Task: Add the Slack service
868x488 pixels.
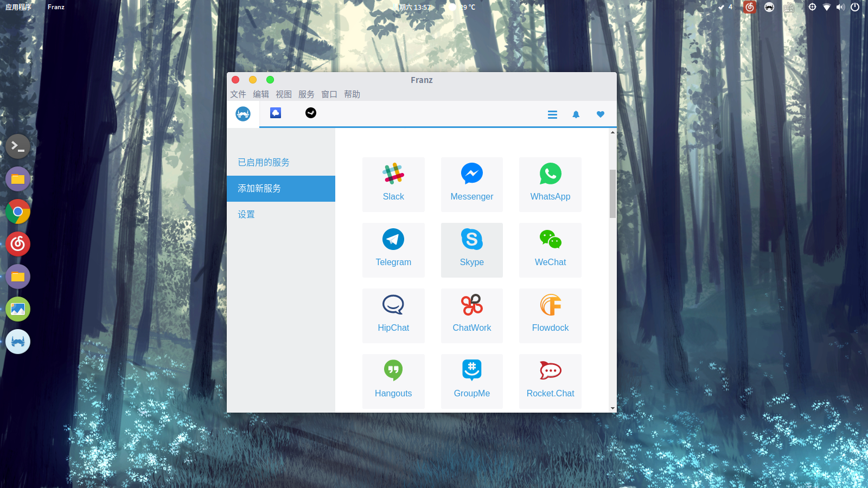Action: [x=393, y=184]
